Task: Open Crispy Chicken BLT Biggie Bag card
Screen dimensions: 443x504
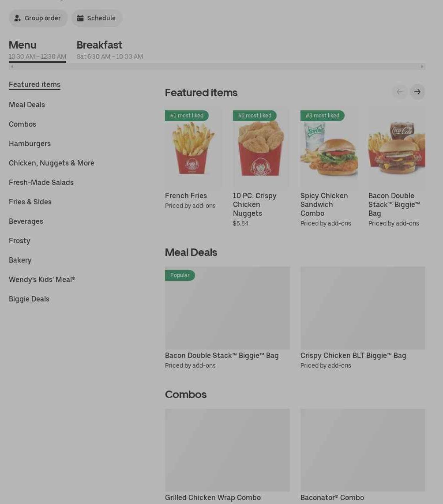Action: coord(363,318)
